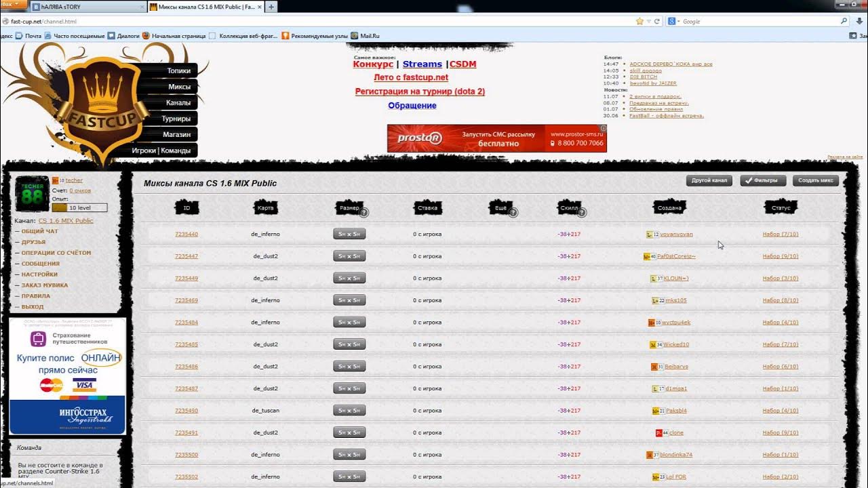Click the Другой канал button
The image size is (868, 488).
coord(709,181)
